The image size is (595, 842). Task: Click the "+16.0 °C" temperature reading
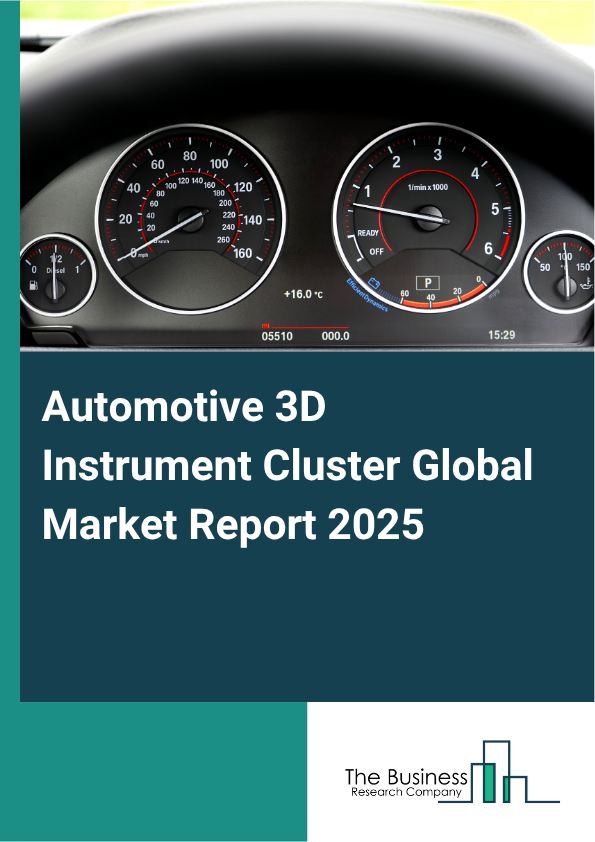pyautogui.click(x=303, y=294)
